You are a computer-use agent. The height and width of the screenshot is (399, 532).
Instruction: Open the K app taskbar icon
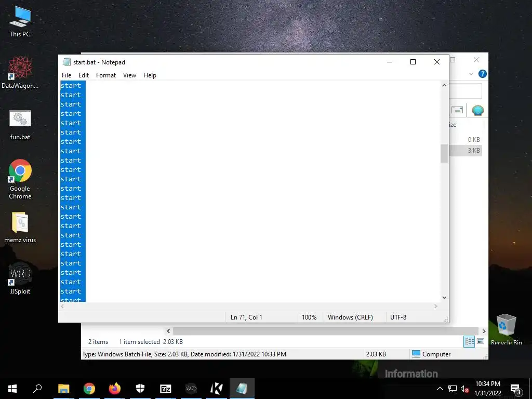coord(217,389)
